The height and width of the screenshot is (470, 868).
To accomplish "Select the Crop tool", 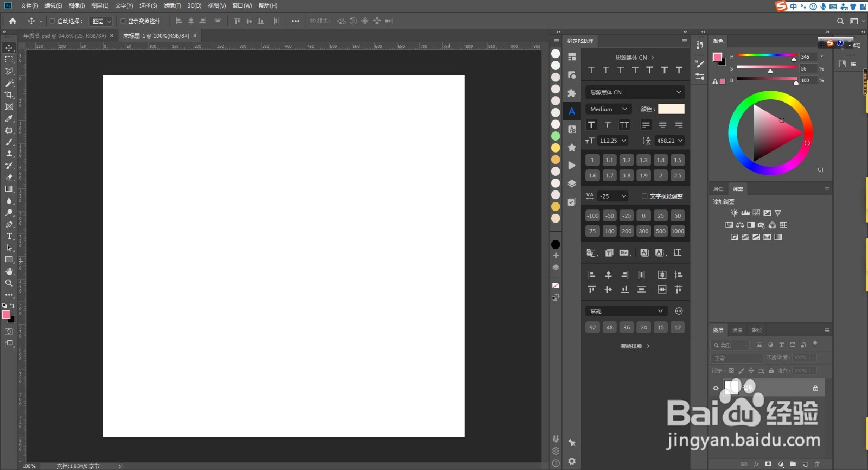I will (9, 95).
